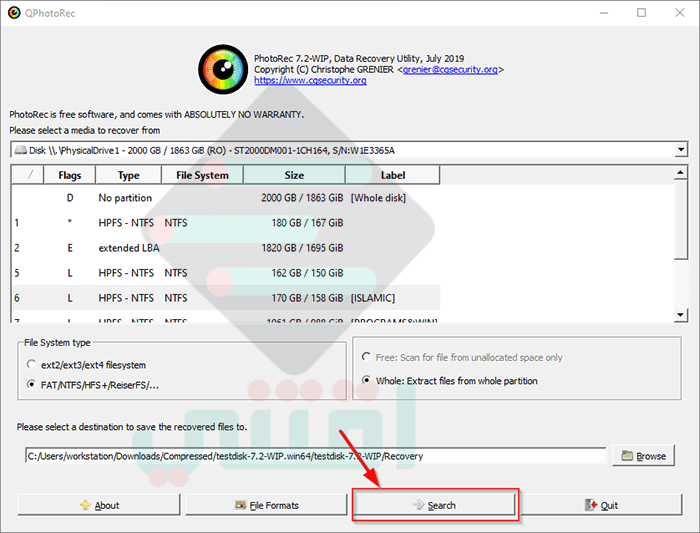
Task: Open the About dialog
Action: coord(99,505)
